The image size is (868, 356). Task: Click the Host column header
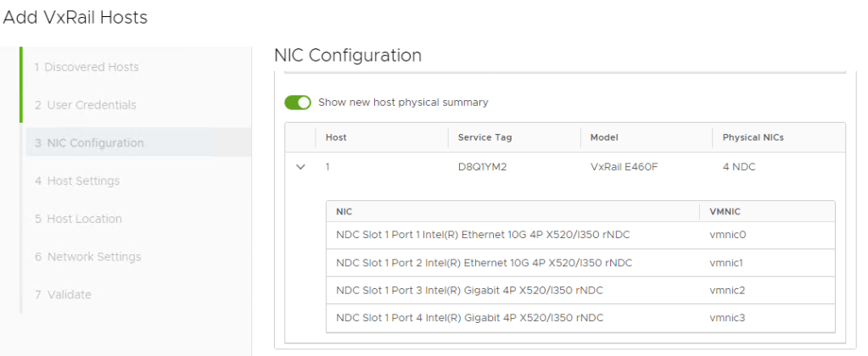(336, 137)
